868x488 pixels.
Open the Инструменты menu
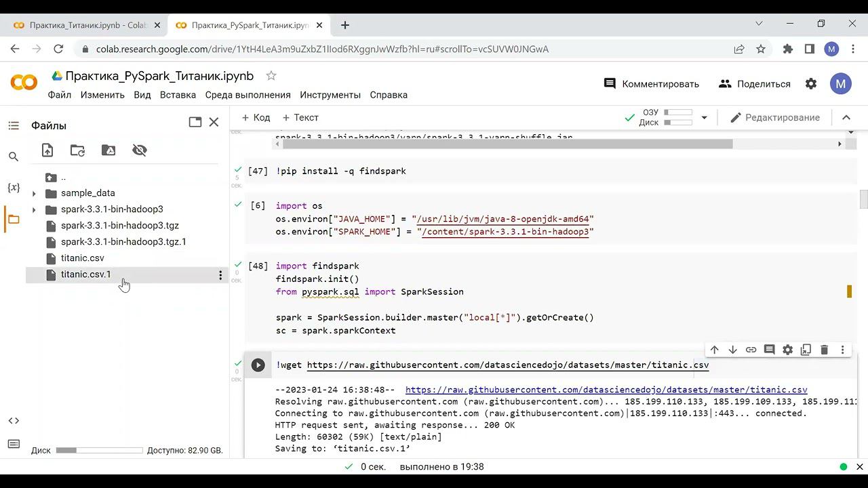(x=330, y=95)
